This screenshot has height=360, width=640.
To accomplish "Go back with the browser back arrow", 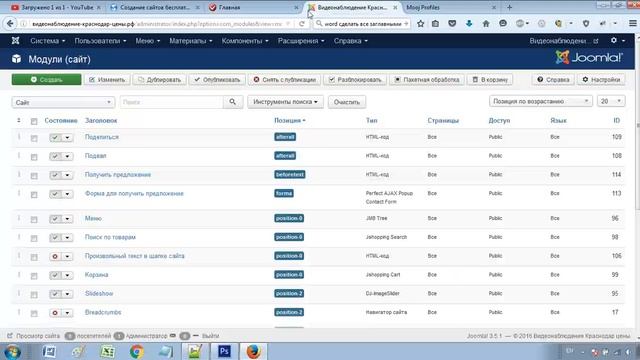I will [10, 24].
